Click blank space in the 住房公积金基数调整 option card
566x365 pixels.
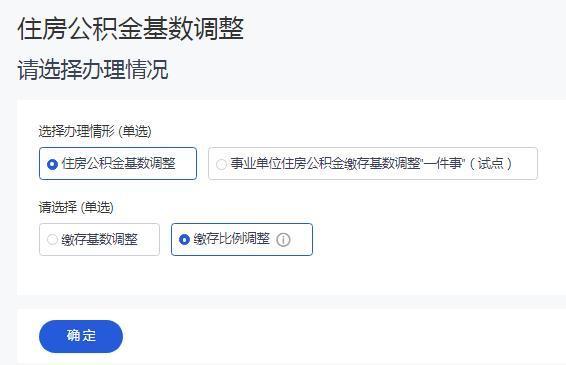point(186,164)
